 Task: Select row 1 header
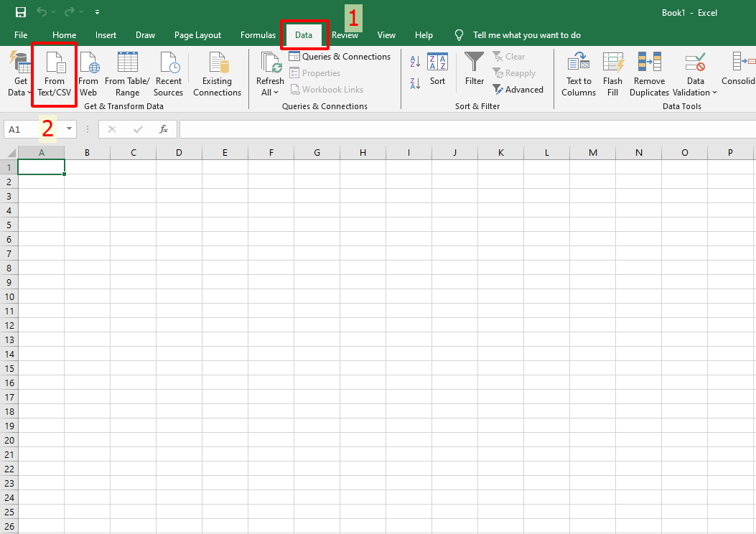click(x=9, y=167)
